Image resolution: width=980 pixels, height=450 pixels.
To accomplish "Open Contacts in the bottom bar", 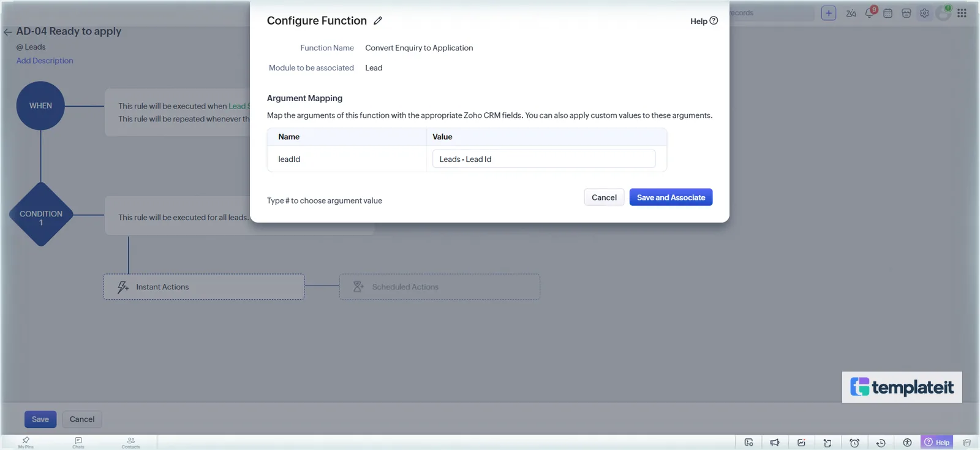I will [x=130, y=443].
